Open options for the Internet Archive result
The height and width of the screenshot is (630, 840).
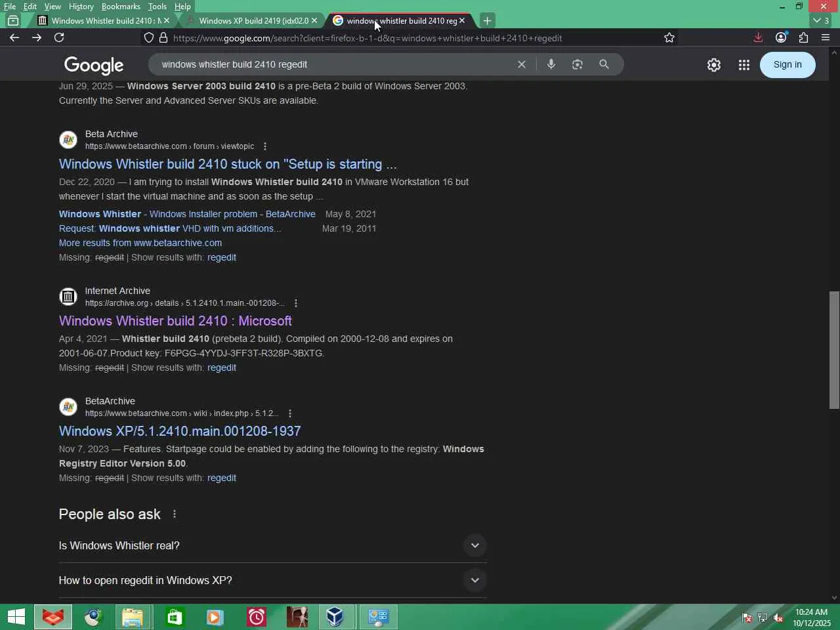coord(296,303)
